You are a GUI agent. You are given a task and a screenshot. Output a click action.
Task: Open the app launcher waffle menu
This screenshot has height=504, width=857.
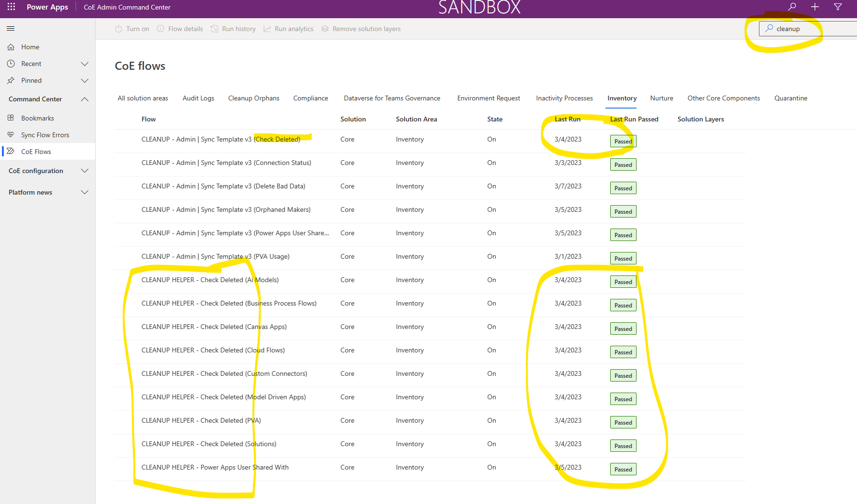point(11,7)
